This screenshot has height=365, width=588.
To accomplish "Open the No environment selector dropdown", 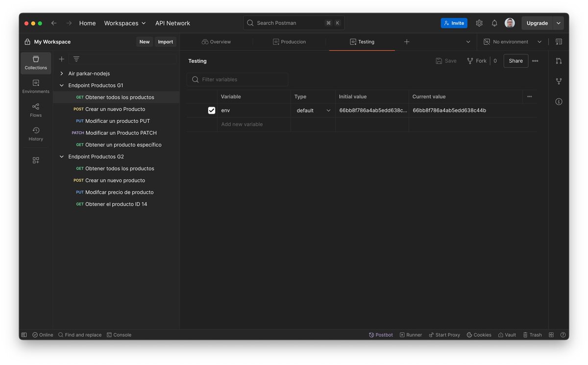I will (513, 42).
